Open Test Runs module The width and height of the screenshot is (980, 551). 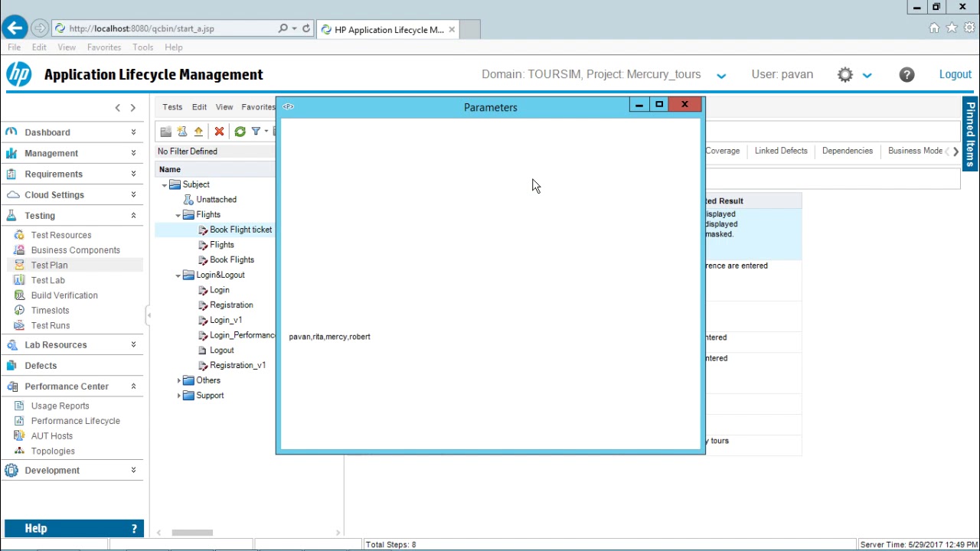coord(50,325)
